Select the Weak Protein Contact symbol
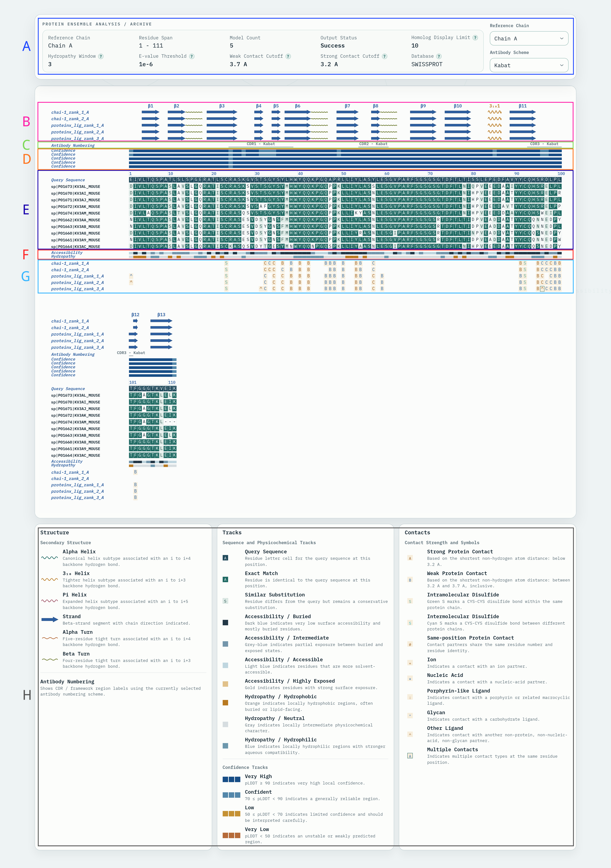 (x=410, y=580)
